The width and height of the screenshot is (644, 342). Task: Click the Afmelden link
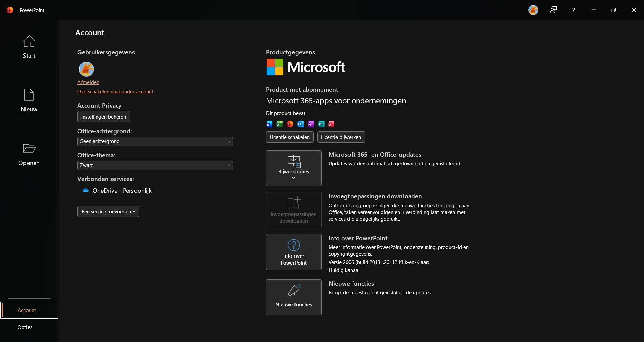pos(88,82)
